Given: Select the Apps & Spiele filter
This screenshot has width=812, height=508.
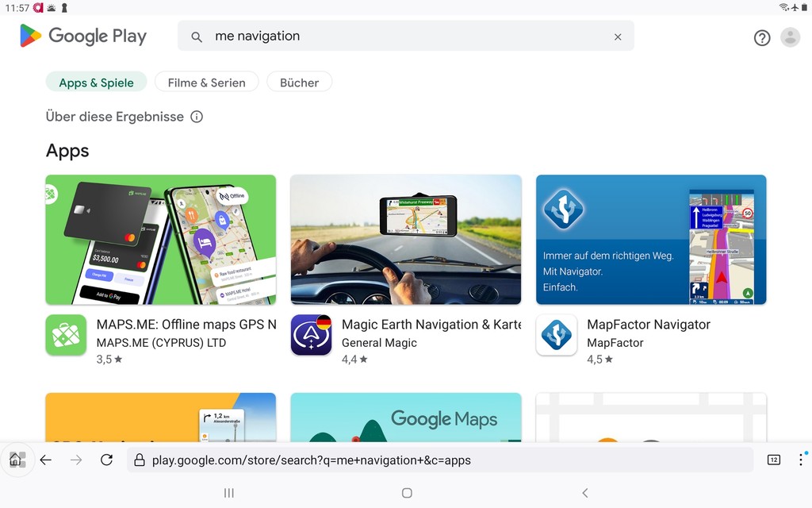Looking at the screenshot, I should pos(96,83).
